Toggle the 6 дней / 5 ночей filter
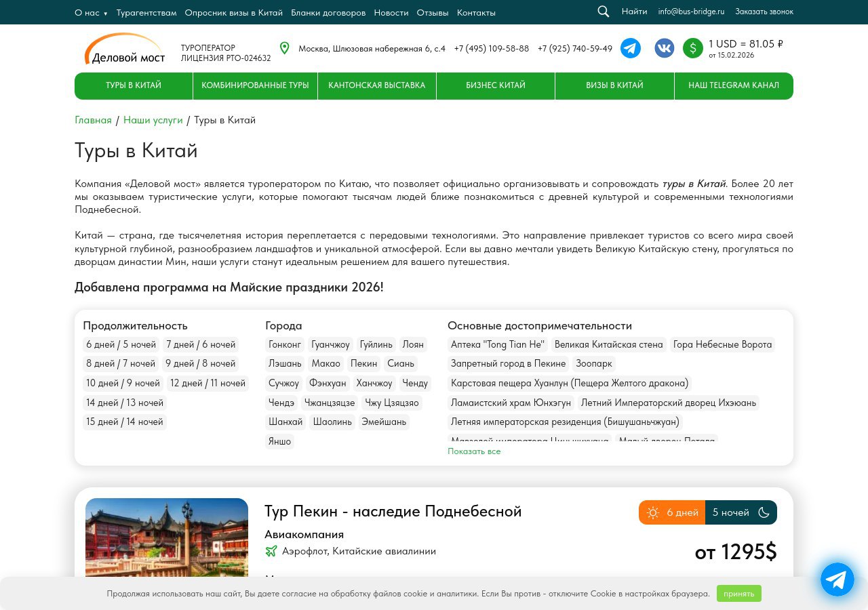This screenshot has height=610, width=868. (121, 344)
